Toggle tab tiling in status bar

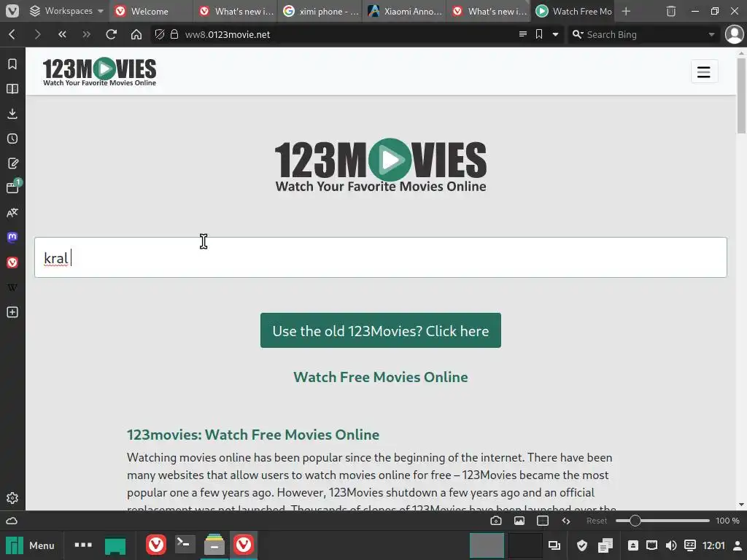(543, 521)
